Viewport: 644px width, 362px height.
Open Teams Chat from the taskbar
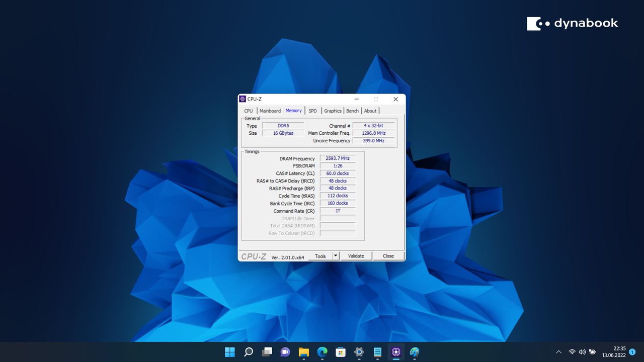[285, 352]
